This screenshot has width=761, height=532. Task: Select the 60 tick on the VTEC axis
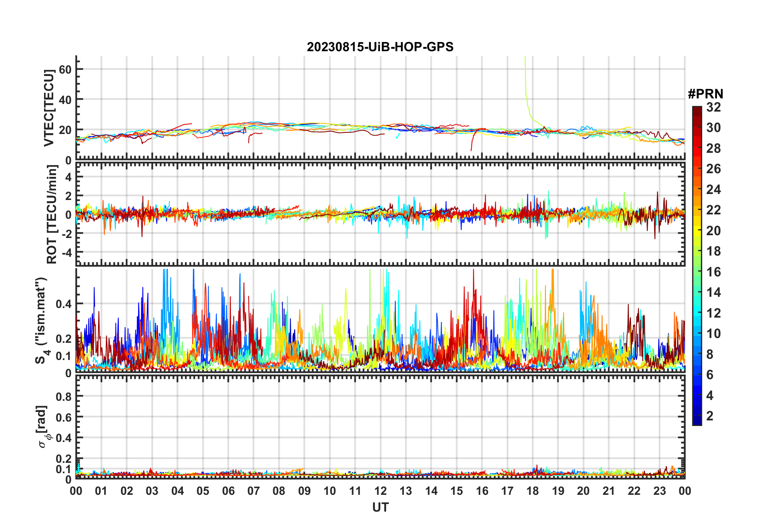point(65,69)
